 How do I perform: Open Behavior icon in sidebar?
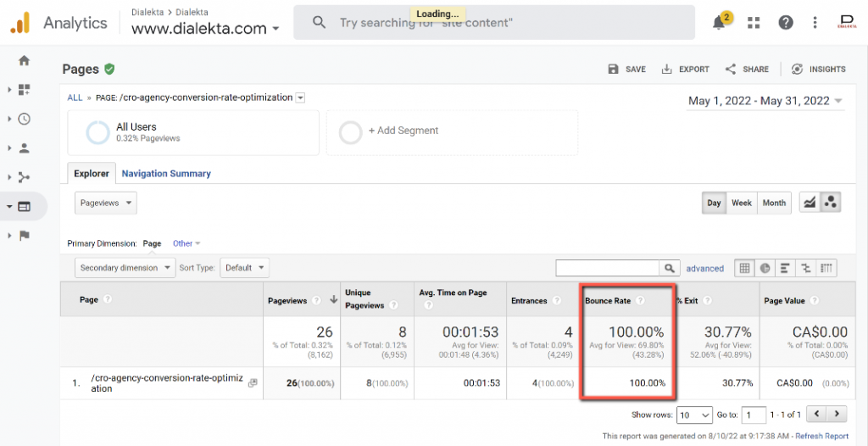[x=24, y=207]
